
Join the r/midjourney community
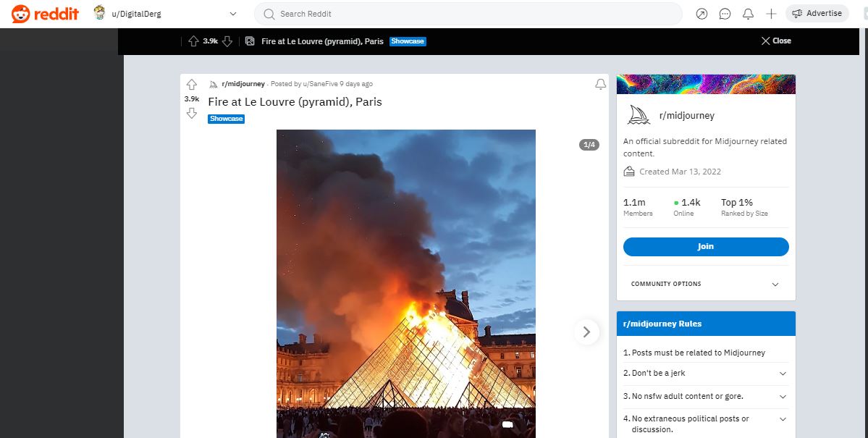coord(705,247)
